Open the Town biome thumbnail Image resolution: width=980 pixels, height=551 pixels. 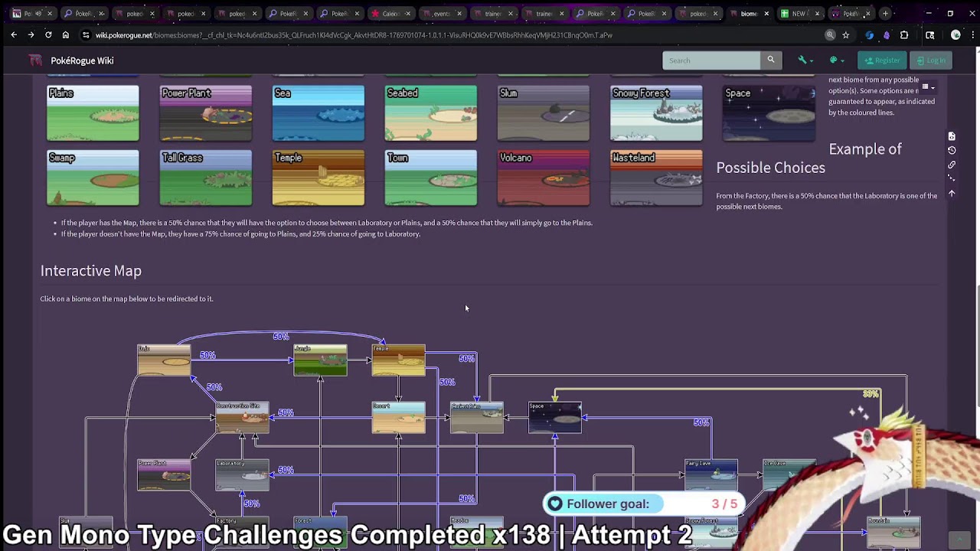click(x=430, y=178)
